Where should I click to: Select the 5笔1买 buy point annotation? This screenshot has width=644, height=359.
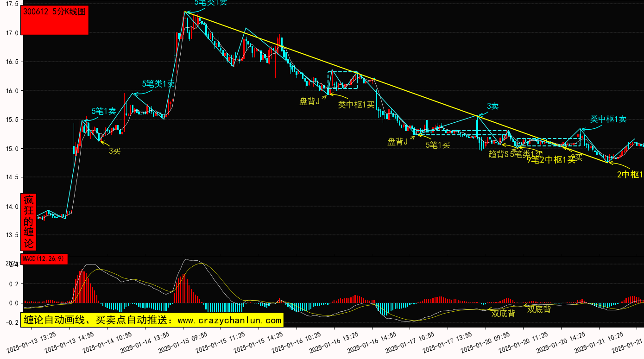click(438, 145)
